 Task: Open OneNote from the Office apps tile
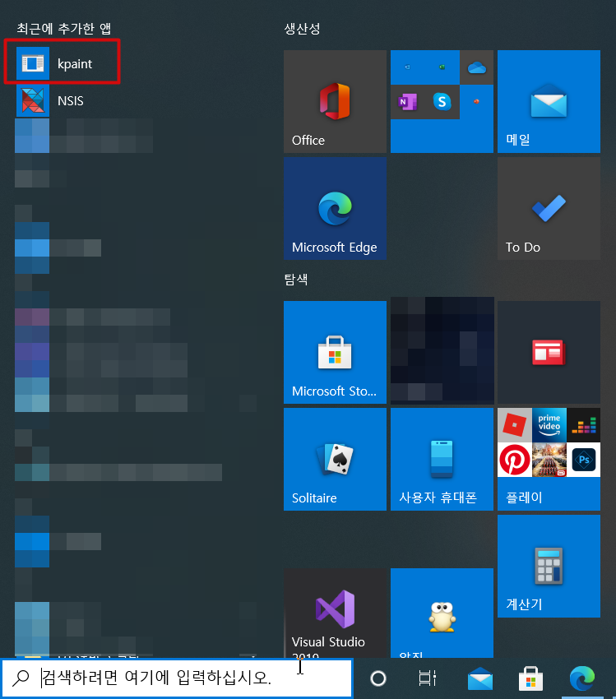[x=407, y=102]
